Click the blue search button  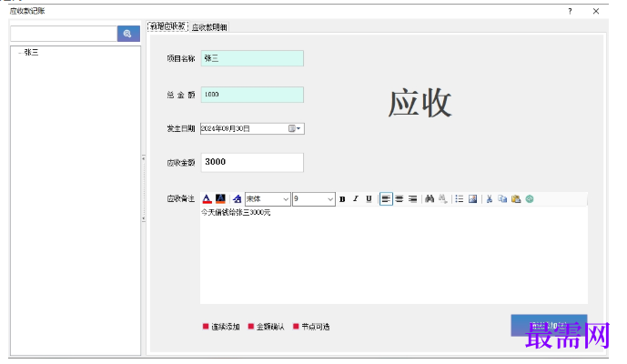(128, 34)
